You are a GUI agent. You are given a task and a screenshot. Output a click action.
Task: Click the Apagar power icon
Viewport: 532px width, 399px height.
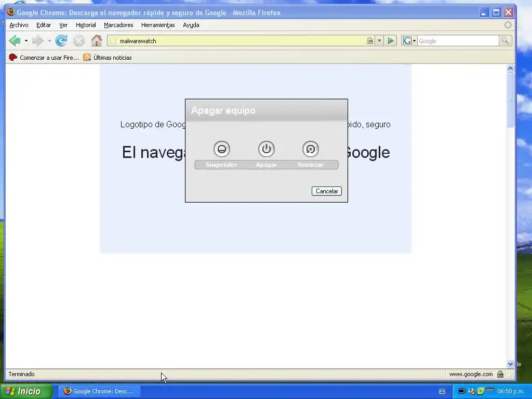click(267, 149)
